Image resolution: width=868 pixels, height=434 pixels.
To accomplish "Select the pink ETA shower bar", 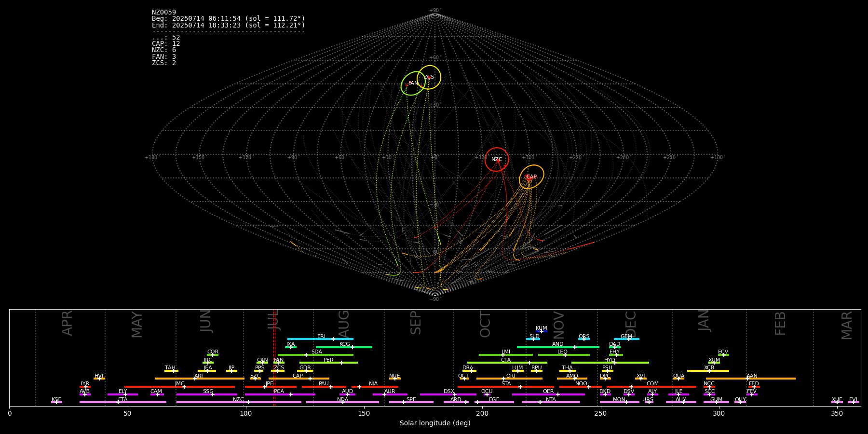I will pyautogui.click(x=123, y=402).
